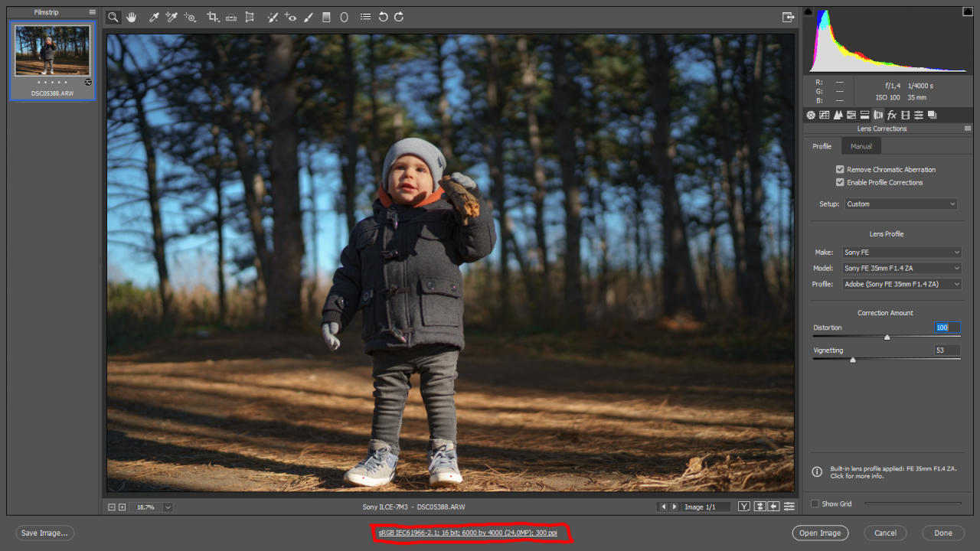980x551 pixels.
Task: Open the Split Toning panel
Action: 864,115
